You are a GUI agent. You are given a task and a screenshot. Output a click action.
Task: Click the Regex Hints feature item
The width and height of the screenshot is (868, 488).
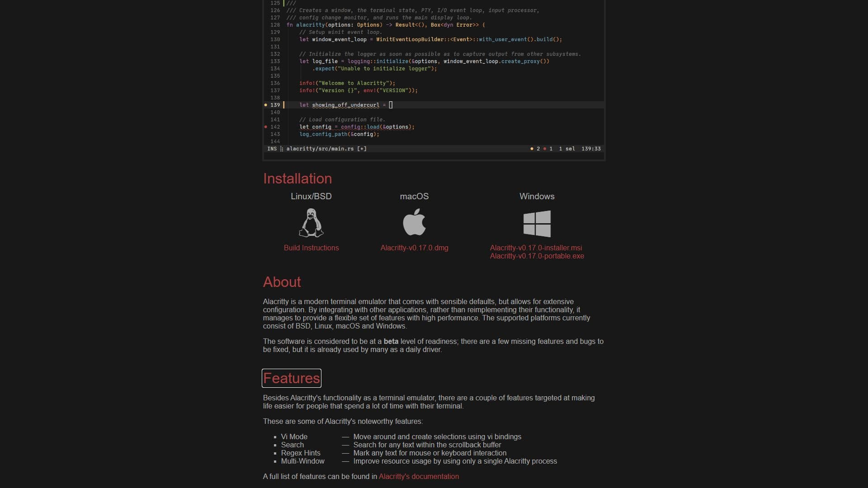tap(301, 453)
